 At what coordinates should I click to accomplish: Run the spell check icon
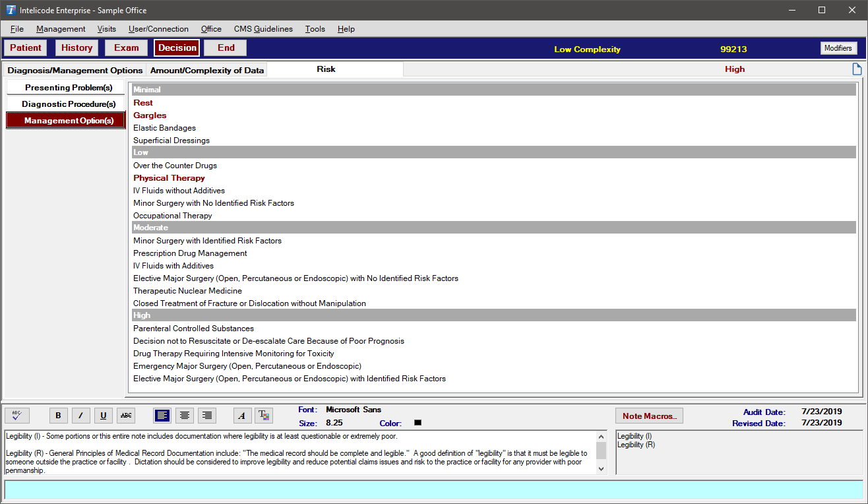[16, 416]
